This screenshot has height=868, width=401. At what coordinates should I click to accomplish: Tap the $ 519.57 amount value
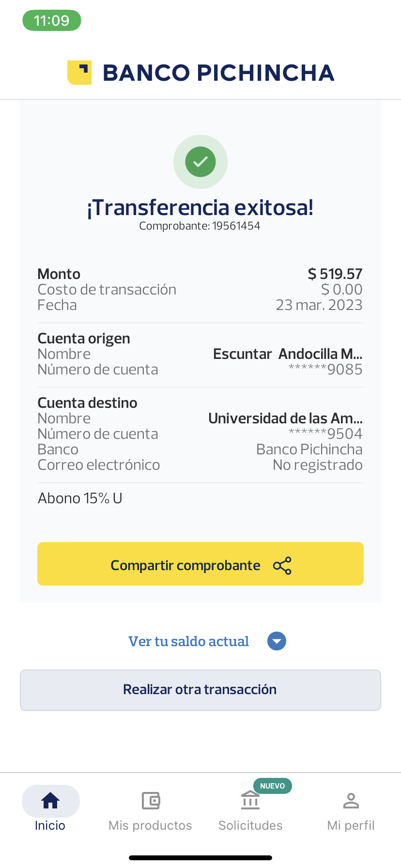pos(335,274)
